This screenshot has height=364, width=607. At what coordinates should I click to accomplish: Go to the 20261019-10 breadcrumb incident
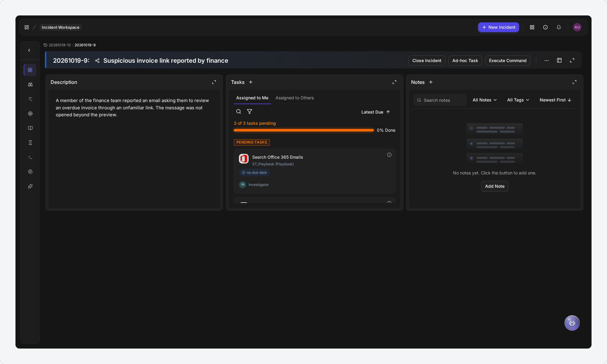60,45
